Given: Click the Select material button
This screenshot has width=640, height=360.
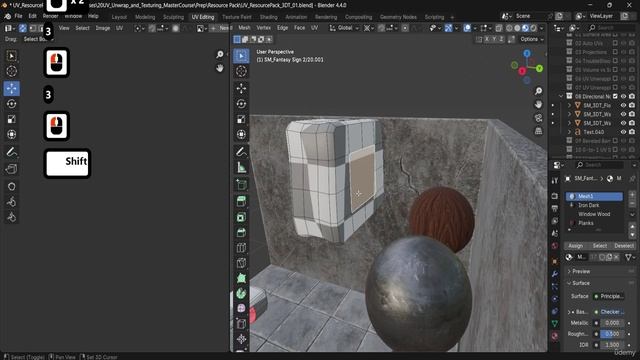Looking at the screenshot, I should click(600, 246).
